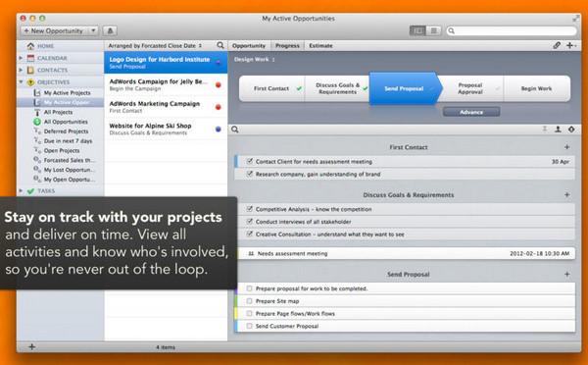Open the Estimate tab
This screenshot has width=588, height=365.
[x=320, y=45]
